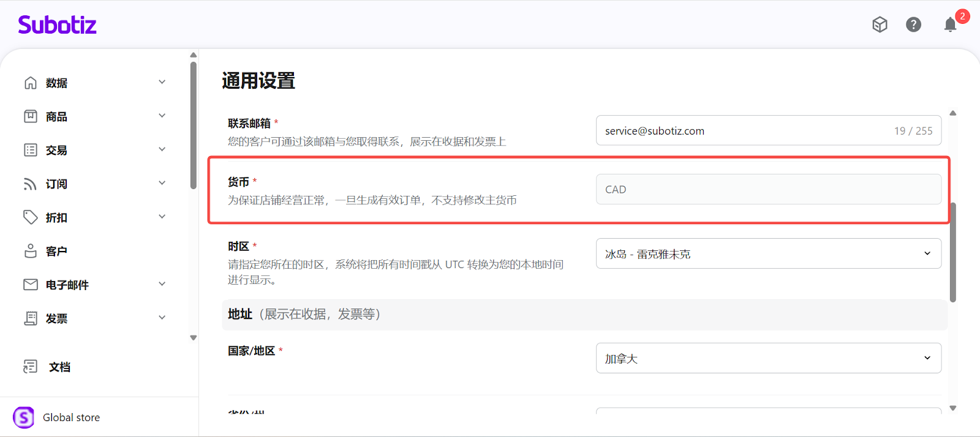Click the settings panel vertical scrollbar
Image resolution: width=980 pixels, height=437 pixels.
[x=952, y=252]
